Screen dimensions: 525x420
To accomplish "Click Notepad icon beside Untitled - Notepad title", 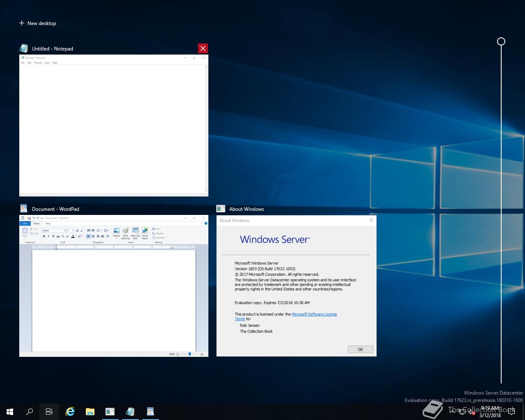I will [x=24, y=48].
